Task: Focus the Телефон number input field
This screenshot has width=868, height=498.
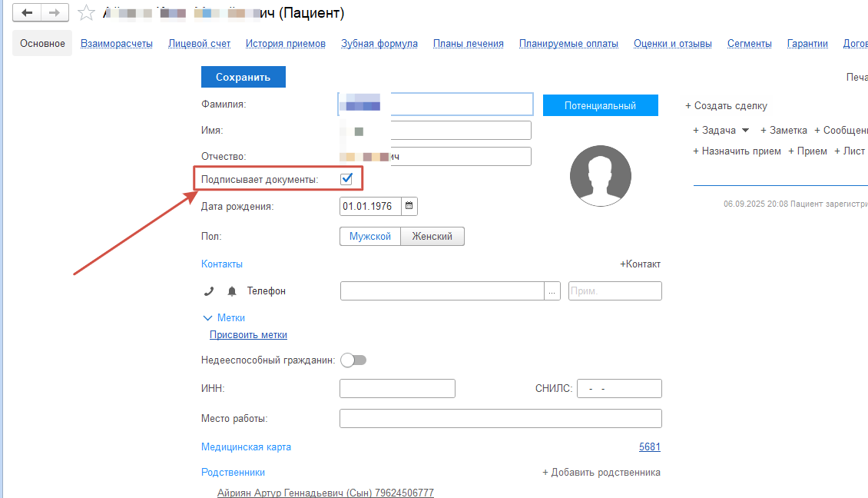Action: pyautogui.click(x=442, y=290)
